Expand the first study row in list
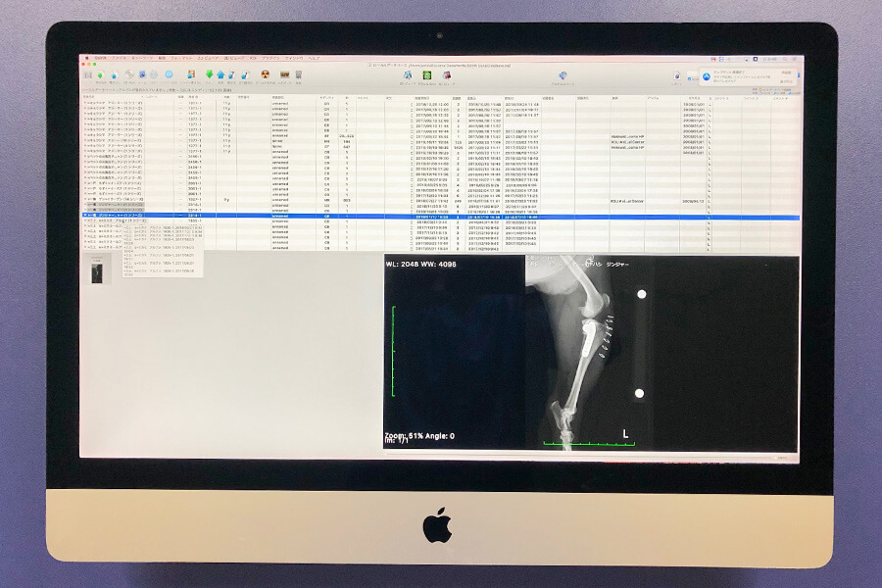882x588 pixels. [85, 102]
